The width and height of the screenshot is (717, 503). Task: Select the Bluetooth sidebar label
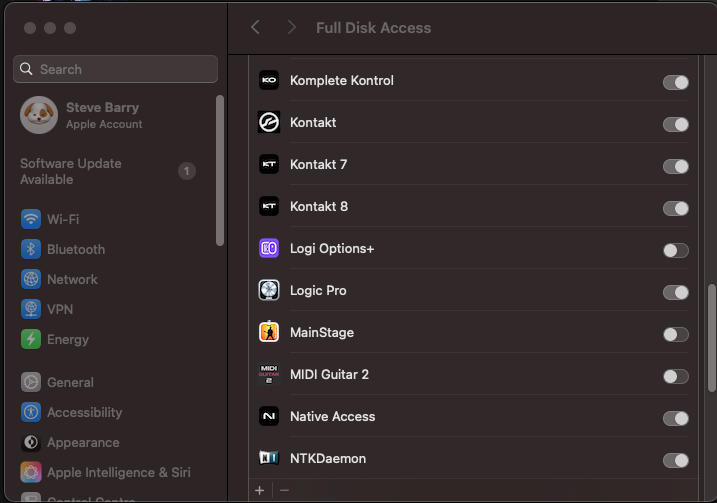[76, 250]
